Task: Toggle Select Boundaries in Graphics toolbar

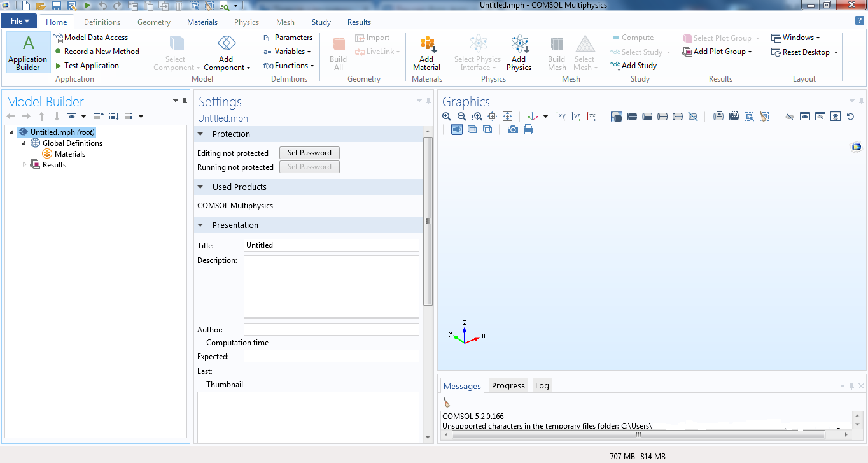Action: 647,117
